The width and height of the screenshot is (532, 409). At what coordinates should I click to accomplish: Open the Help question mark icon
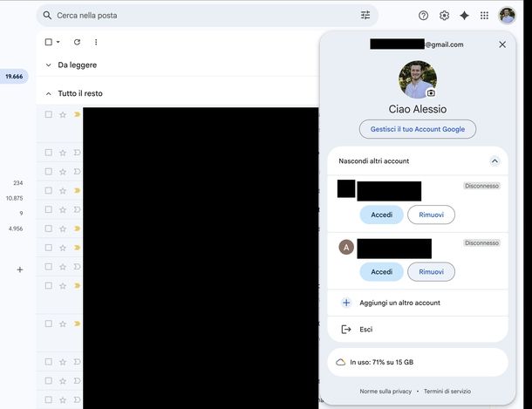(x=424, y=15)
